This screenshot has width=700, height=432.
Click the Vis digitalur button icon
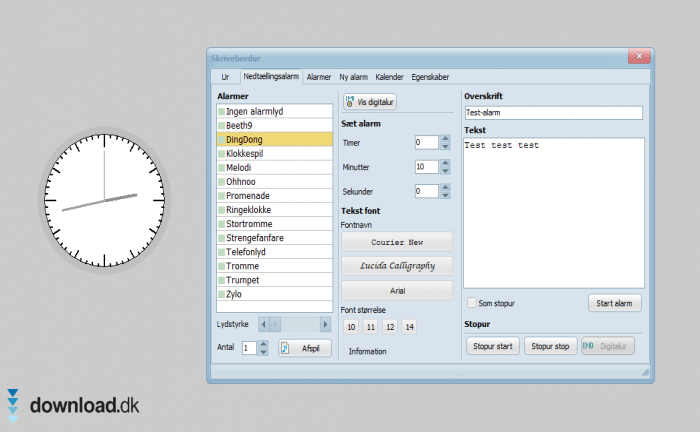point(350,102)
